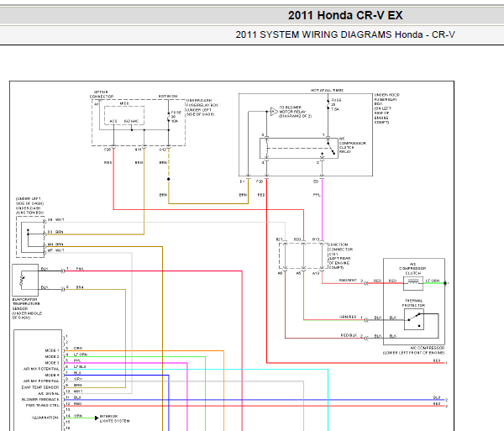Image resolution: width=504 pixels, height=431 pixels.
Task: Click the RED wire label below relay pin 4
Action: click(x=261, y=195)
